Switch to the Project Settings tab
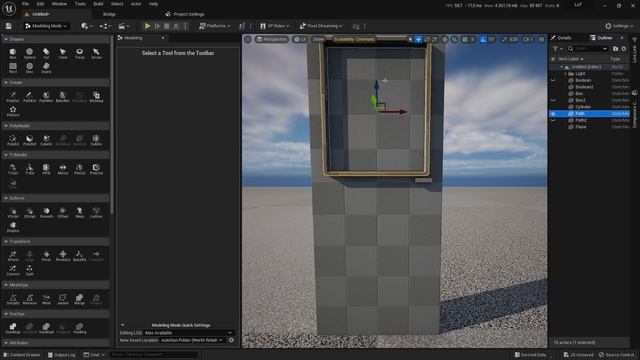 [x=185, y=14]
